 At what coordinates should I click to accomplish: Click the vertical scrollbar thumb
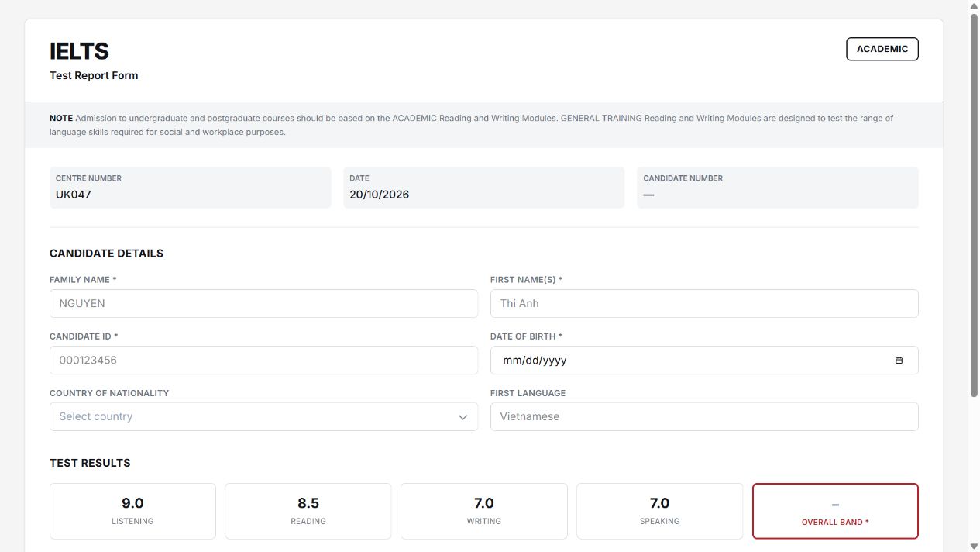(974, 205)
